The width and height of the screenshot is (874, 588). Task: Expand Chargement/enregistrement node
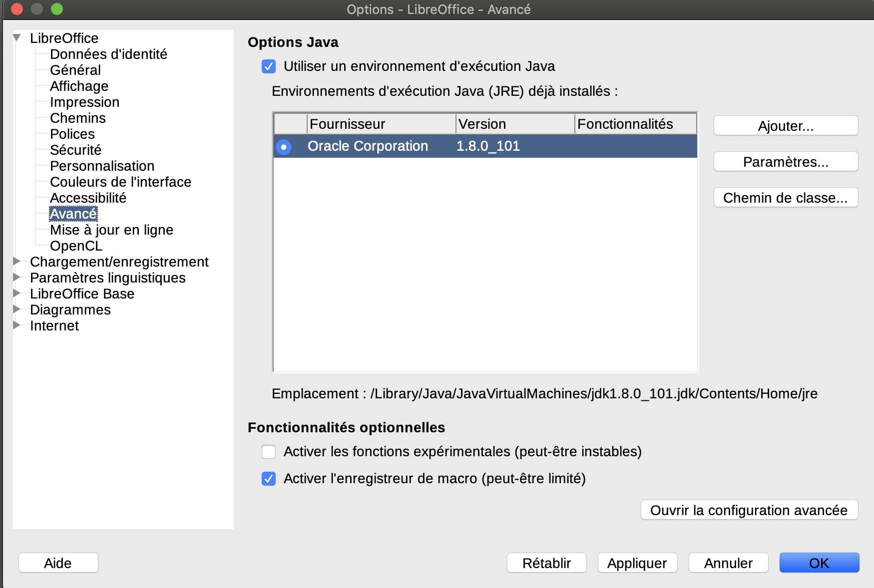pyautogui.click(x=16, y=261)
